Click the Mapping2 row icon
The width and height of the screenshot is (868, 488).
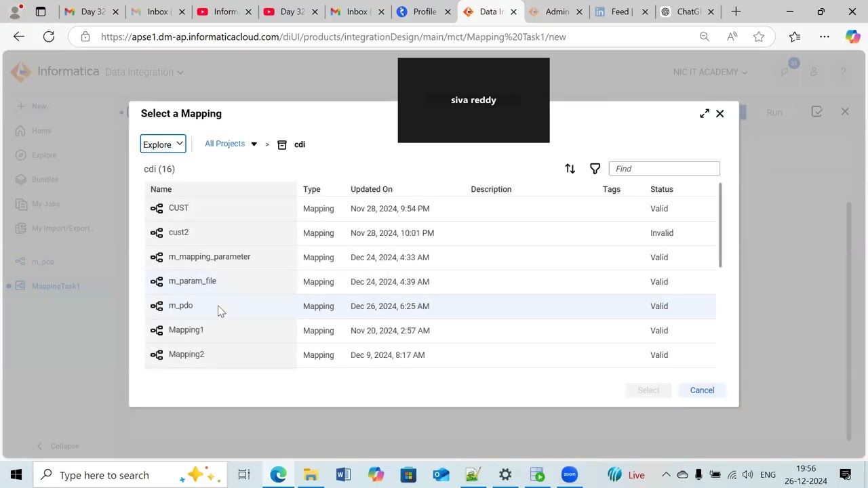point(157,355)
